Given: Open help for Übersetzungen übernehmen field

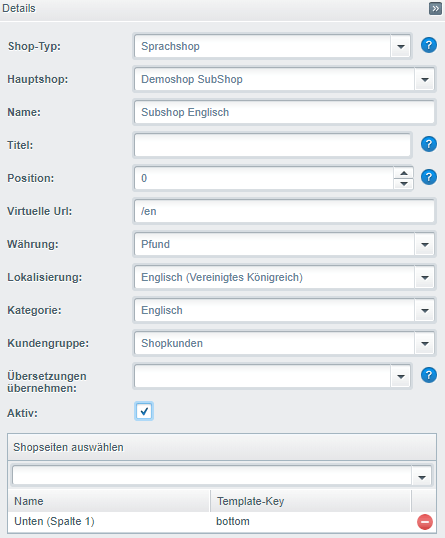Looking at the screenshot, I should pyautogui.click(x=429, y=375).
